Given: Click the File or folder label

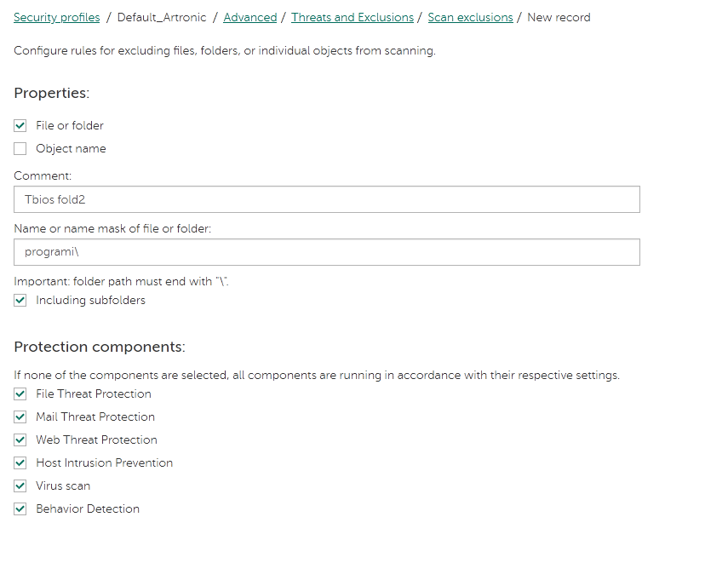Looking at the screenshot, I should click(x=70, y=126).
